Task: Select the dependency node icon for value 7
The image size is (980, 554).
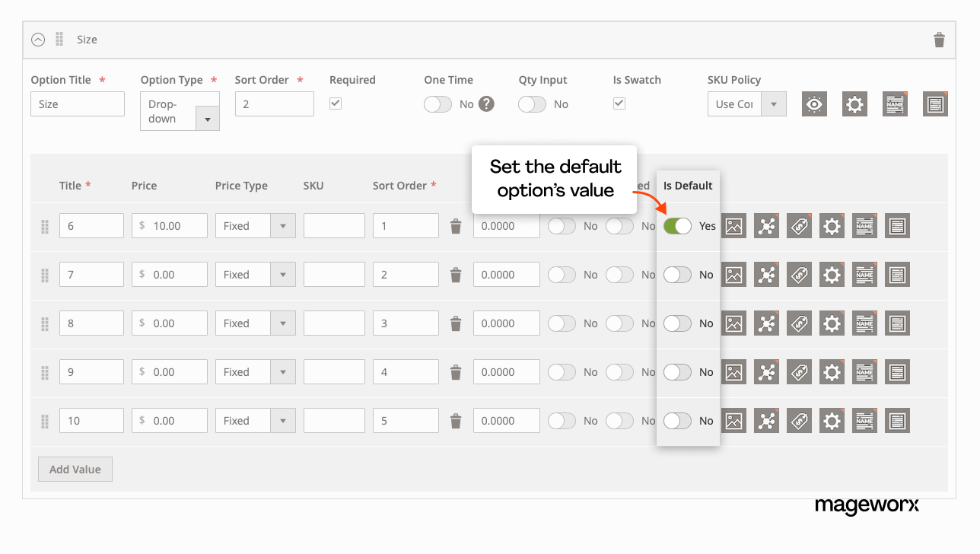Action: [x=766, y=274]
